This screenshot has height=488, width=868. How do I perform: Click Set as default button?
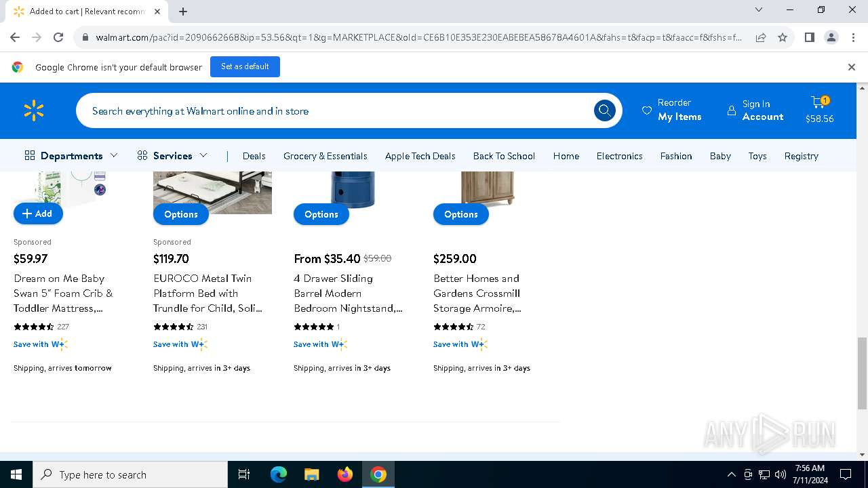[245, 66]
